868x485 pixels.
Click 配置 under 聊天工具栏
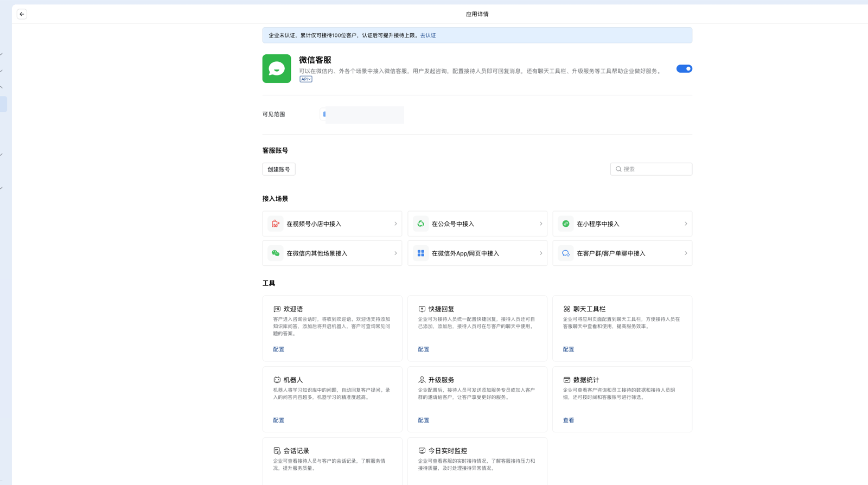click(x=569, y=349)
